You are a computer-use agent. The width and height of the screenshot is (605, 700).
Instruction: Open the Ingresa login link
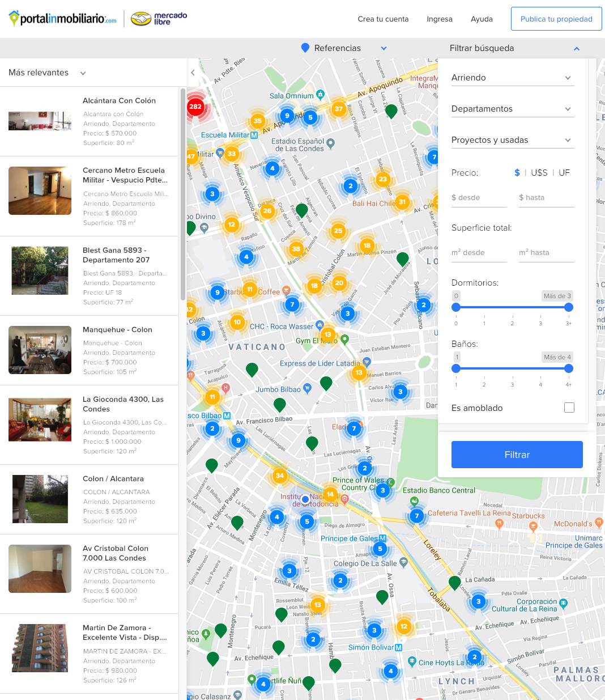pyautogui.click(x=440, y=19)
